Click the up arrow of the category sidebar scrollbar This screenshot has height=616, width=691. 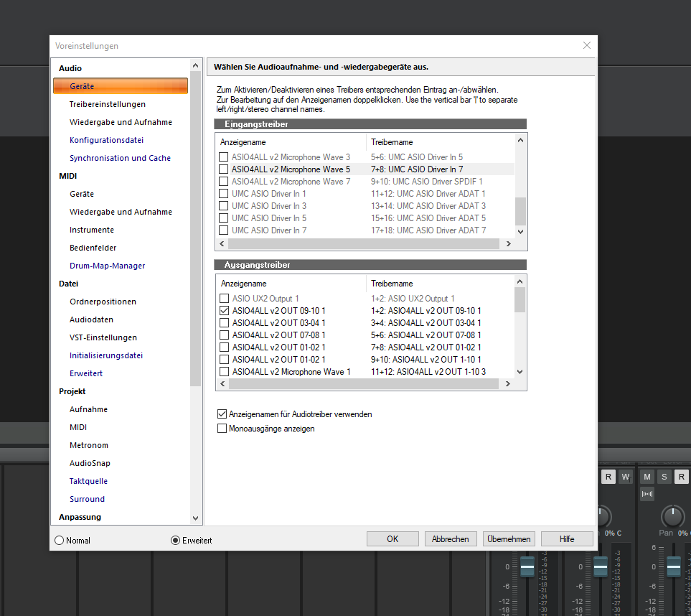pos(196,66)
